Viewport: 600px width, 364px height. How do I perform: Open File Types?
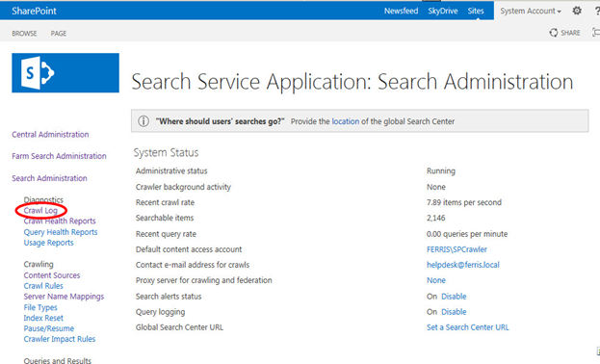(x=40, y=307)
